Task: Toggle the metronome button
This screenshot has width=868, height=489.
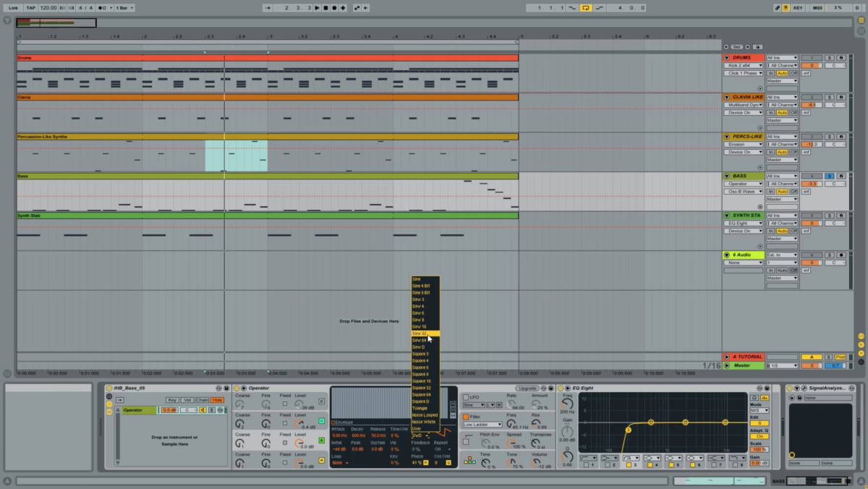Action: 101,8
